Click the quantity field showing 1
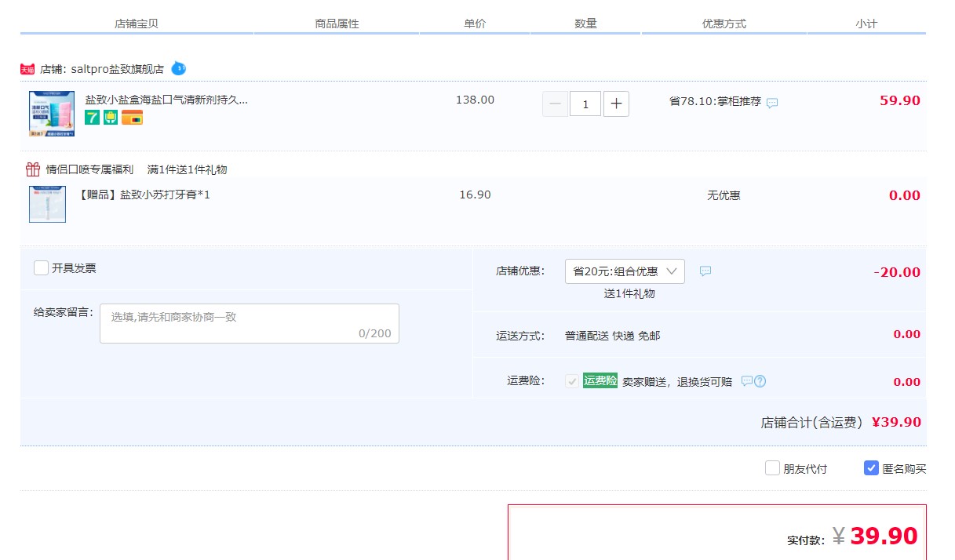 click(585, 104)
